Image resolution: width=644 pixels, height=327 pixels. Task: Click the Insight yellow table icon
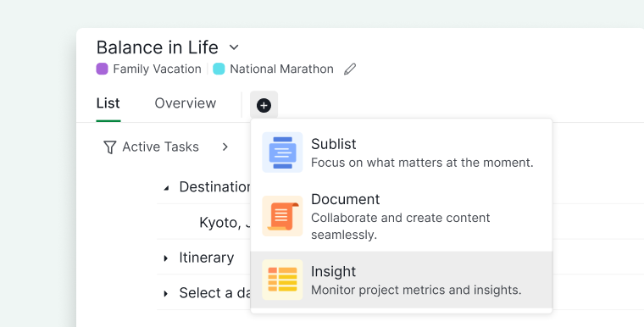pyautogui.click(x=282, y=280)
